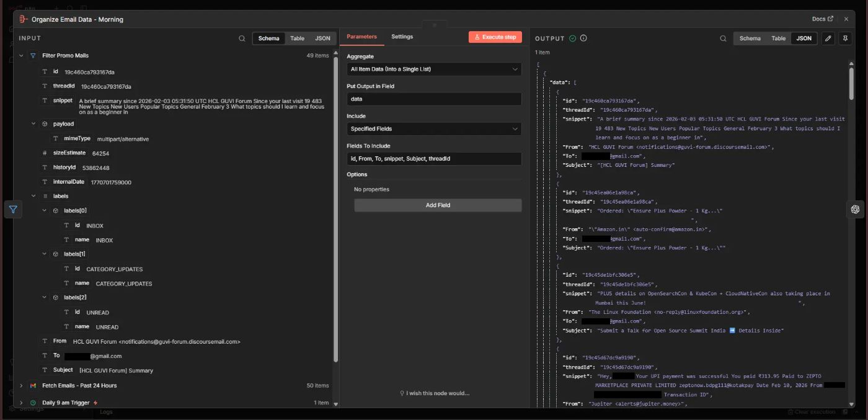
Task: Select the Parameters tab
Action: pyautogui.click(x=361, y=37)
